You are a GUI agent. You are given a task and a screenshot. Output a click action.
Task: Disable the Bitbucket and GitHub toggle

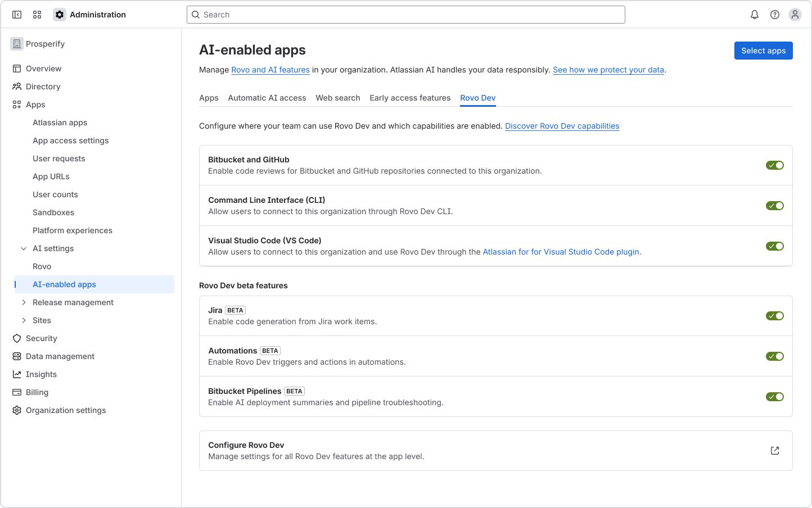click(x=775, y=165)
